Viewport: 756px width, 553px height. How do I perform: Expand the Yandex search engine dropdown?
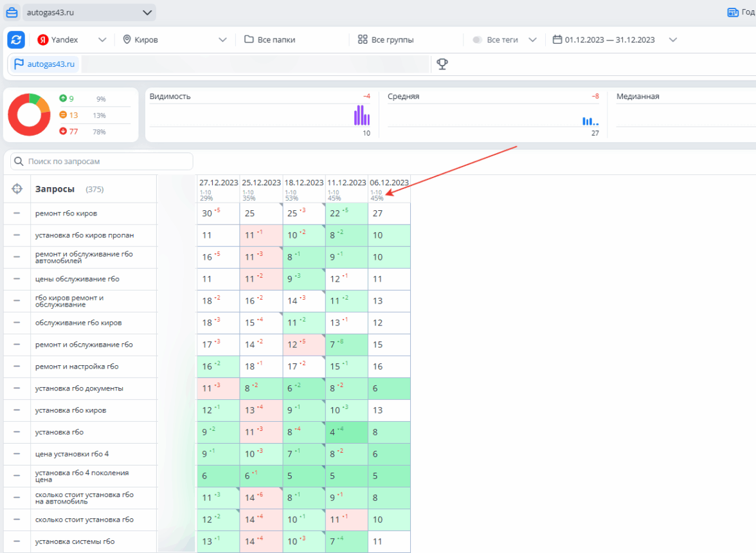[x=71, y=40]
